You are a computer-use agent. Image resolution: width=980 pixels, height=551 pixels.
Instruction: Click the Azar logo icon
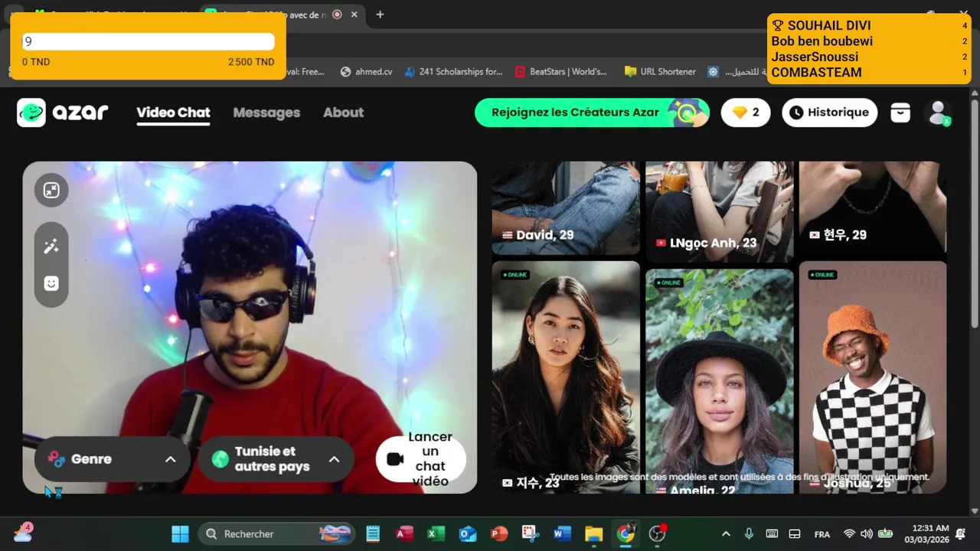[x=31, y=112]
